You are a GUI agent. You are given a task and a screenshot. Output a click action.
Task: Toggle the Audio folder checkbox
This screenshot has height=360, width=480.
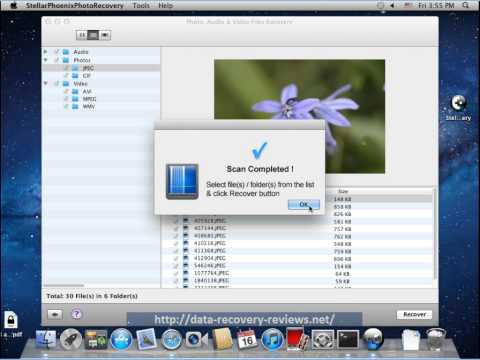click(x=57, y=52)
